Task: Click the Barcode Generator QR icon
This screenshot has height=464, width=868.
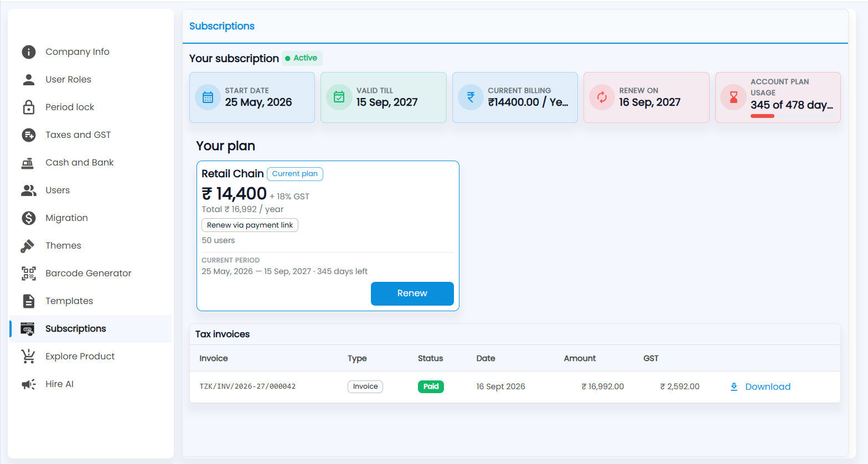Action: click(x=29, y=274)
